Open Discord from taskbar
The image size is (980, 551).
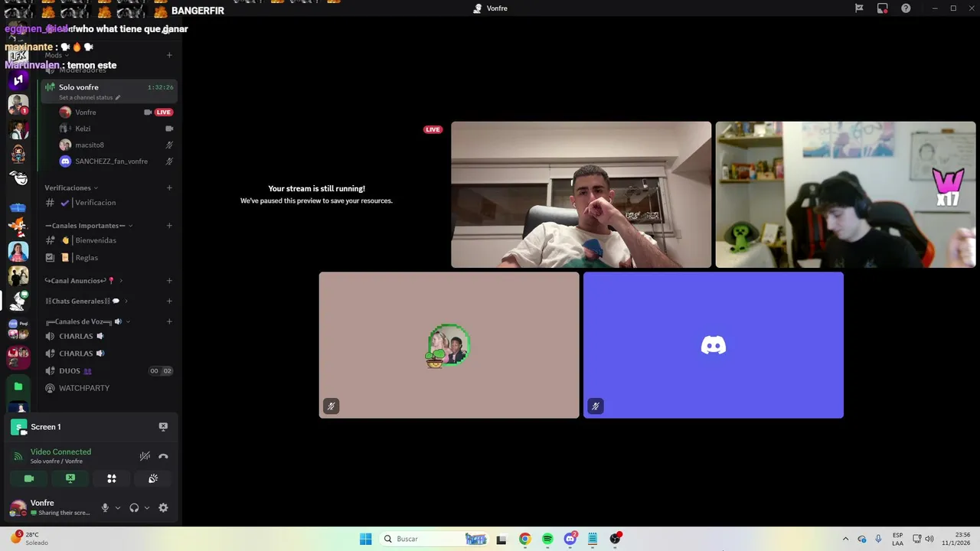coord(570,539)
